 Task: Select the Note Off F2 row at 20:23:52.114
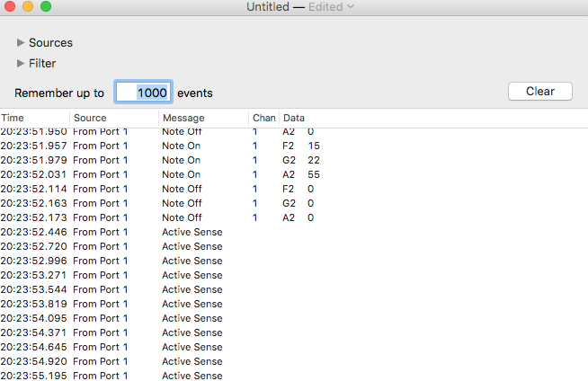click(294, 189)
